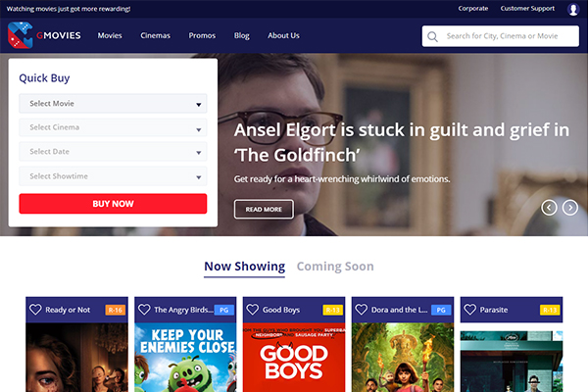The width and height of the screenshot is (588, 392).
Task: Switch to the Coming Soon tab
Action: [x=335, y=267]
